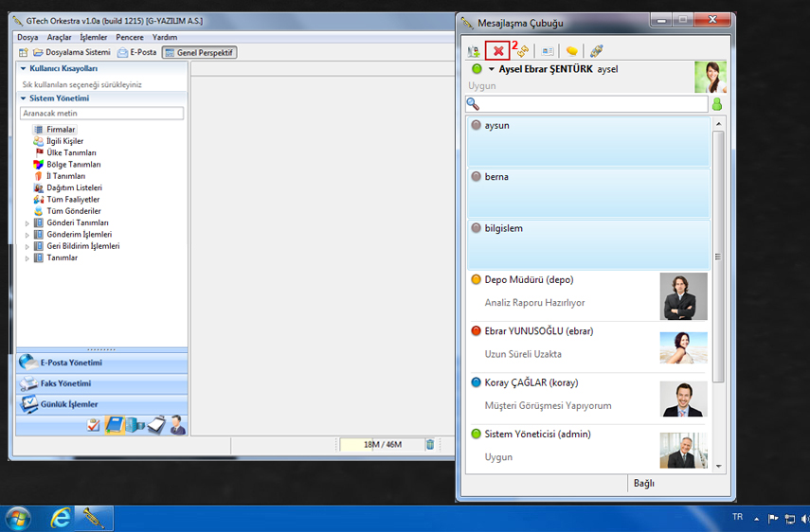The height and width of the screenshot is (532, 810).
Task: Click the yellow chat bubble icon
Action: click(572, 51)
